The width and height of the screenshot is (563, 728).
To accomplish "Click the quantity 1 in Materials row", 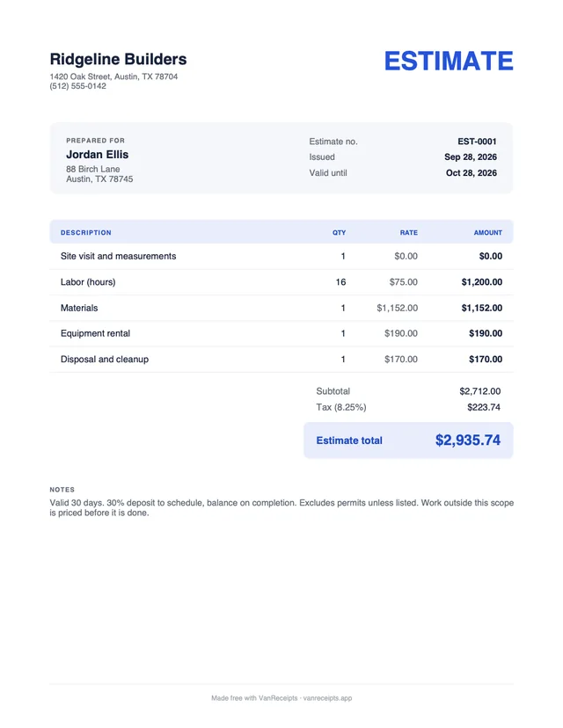I will [x=343, y=308].
